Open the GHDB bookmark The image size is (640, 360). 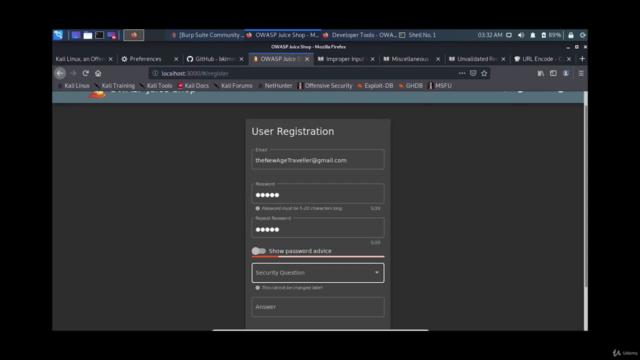(x=410, y=86)
